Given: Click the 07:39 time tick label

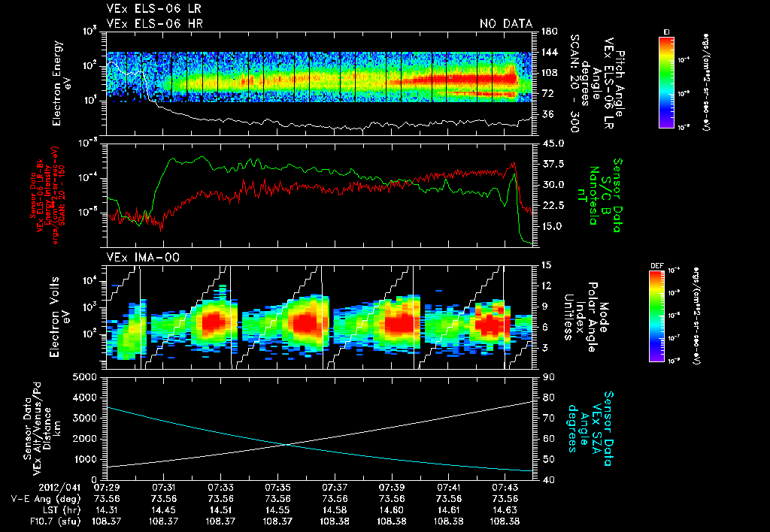Looking at the screenshot, I should 391,488.
